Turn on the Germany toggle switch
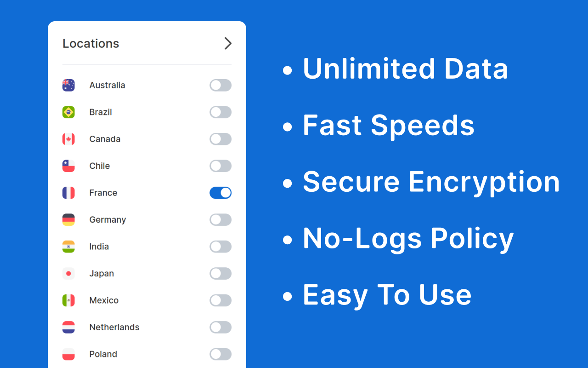588x368 pixels. coord(220,220)
